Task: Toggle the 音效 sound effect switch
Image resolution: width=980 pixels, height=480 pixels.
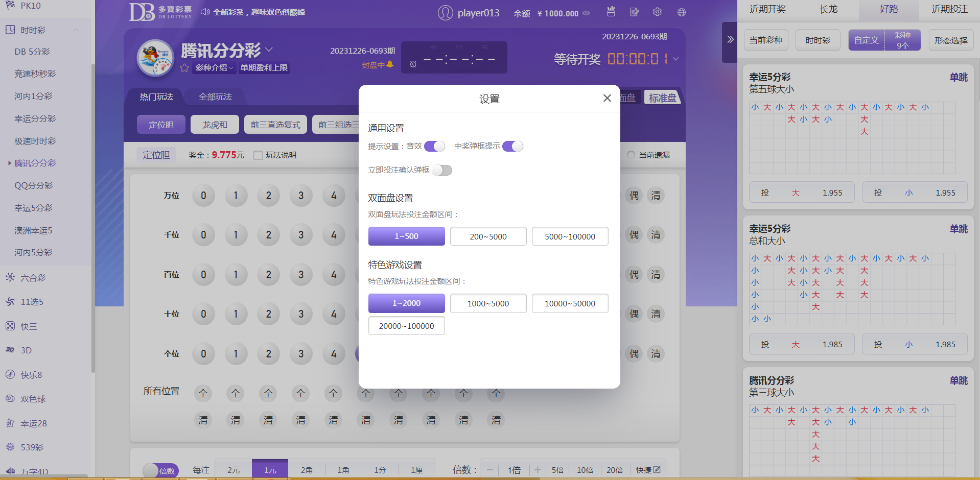Action: 434,147
